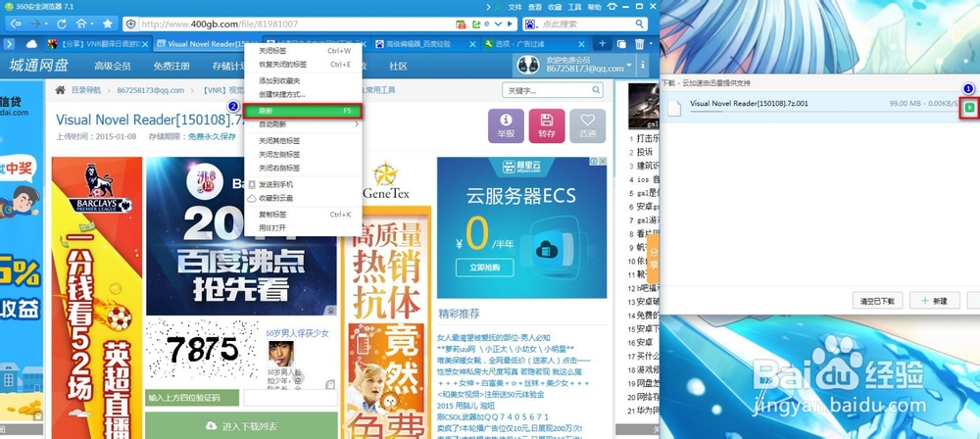Click the pink 转存 save button

[x=547, y=125]
